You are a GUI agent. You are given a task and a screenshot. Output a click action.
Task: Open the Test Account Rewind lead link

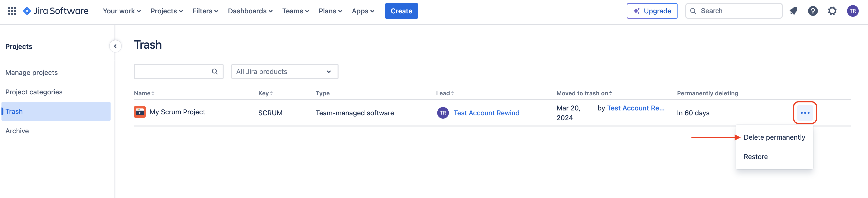[486, 113]
